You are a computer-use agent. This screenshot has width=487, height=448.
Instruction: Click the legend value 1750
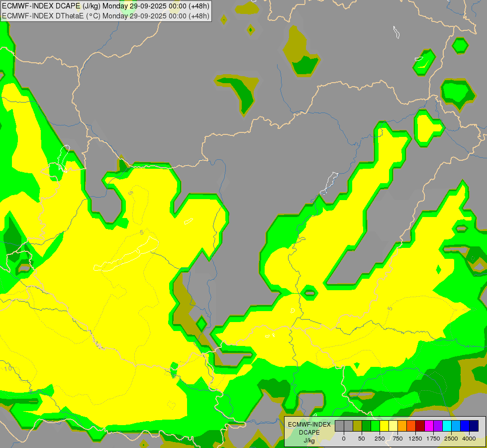tap(433, 439)
